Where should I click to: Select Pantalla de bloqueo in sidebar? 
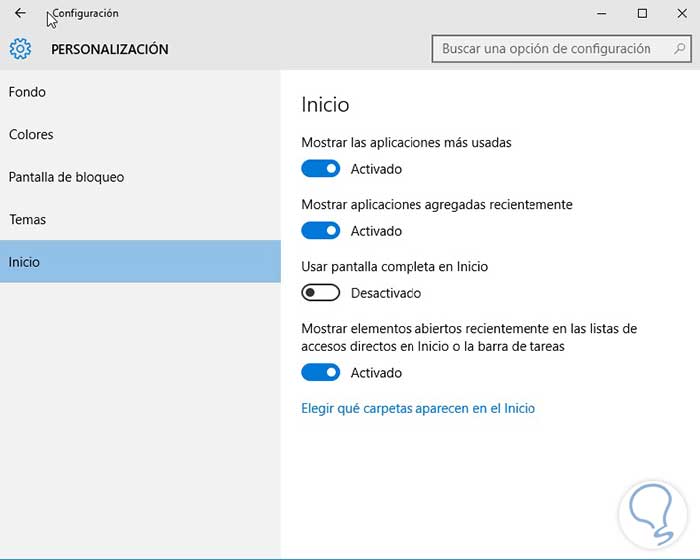tap(140, 177)
